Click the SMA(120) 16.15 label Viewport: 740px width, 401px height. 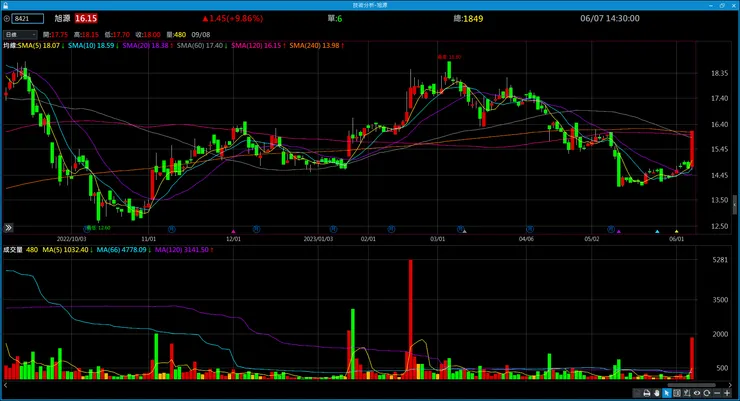[258, 46]
